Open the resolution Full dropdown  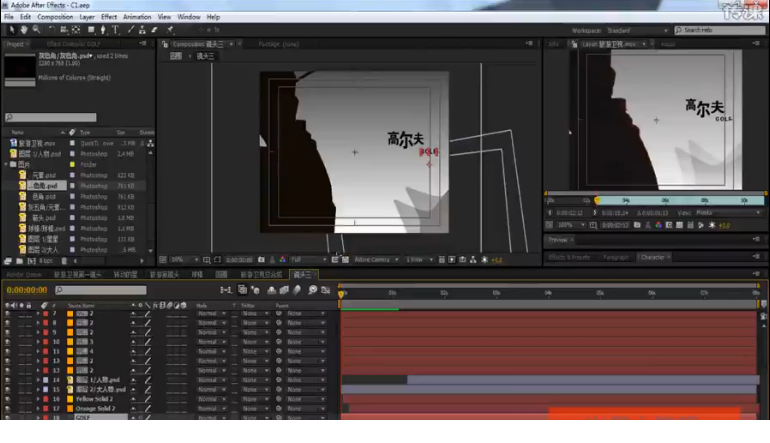(x=308, y=260)
